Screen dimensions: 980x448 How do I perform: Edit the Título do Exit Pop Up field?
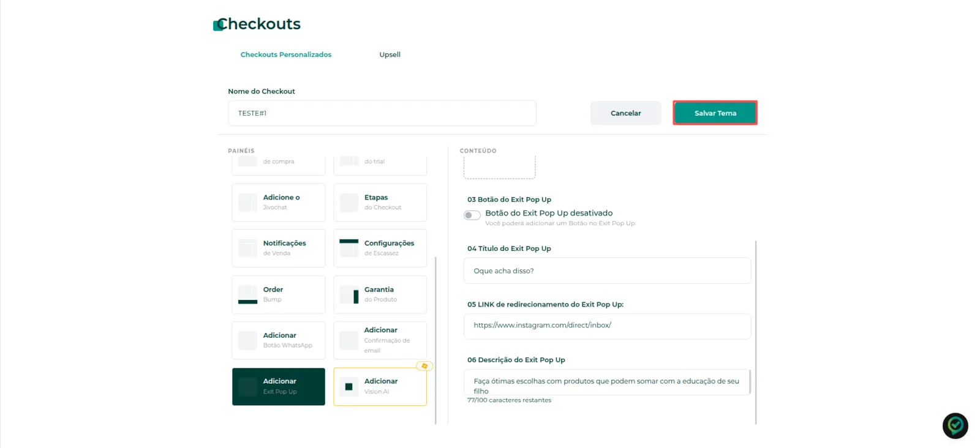[607, 271]
